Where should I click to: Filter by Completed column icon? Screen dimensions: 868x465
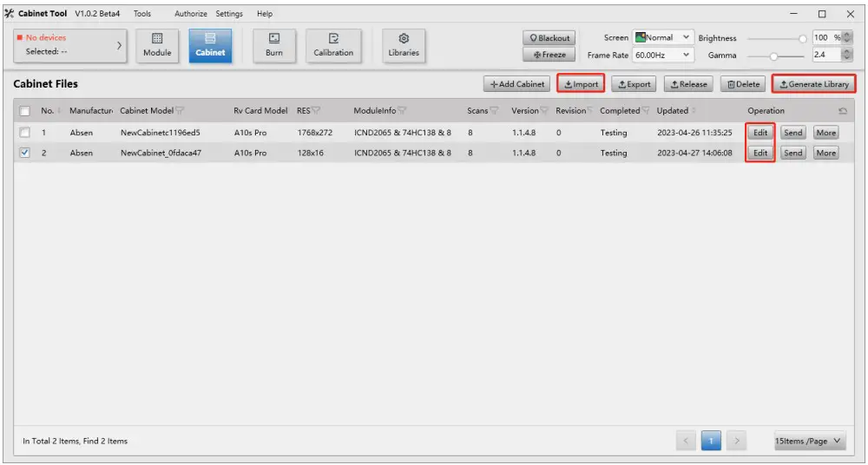point(646,111)
